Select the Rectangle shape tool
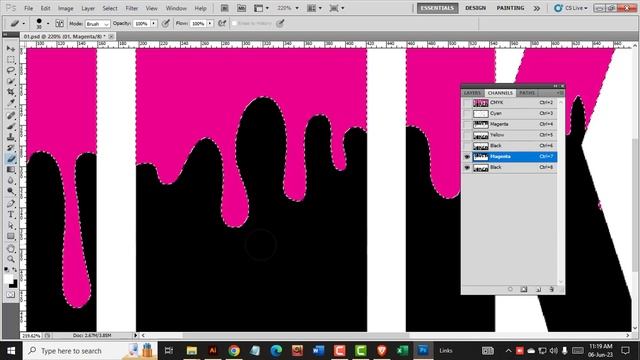 pos(11,236)
